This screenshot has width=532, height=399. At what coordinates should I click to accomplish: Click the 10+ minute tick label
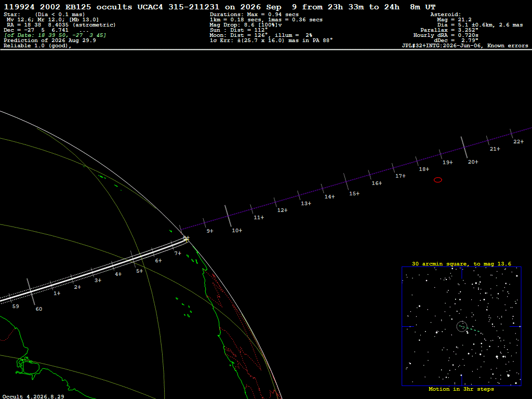coord(237,230)
